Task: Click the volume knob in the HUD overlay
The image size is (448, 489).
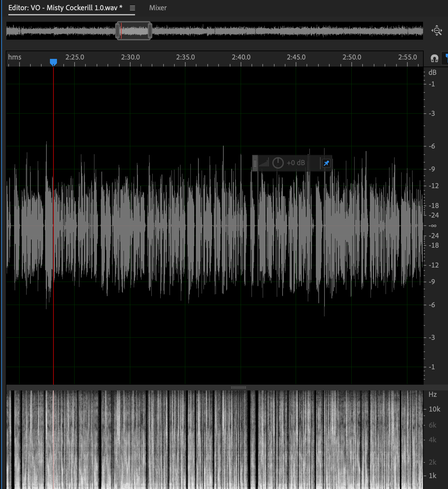Action: (x=278, y=163)
